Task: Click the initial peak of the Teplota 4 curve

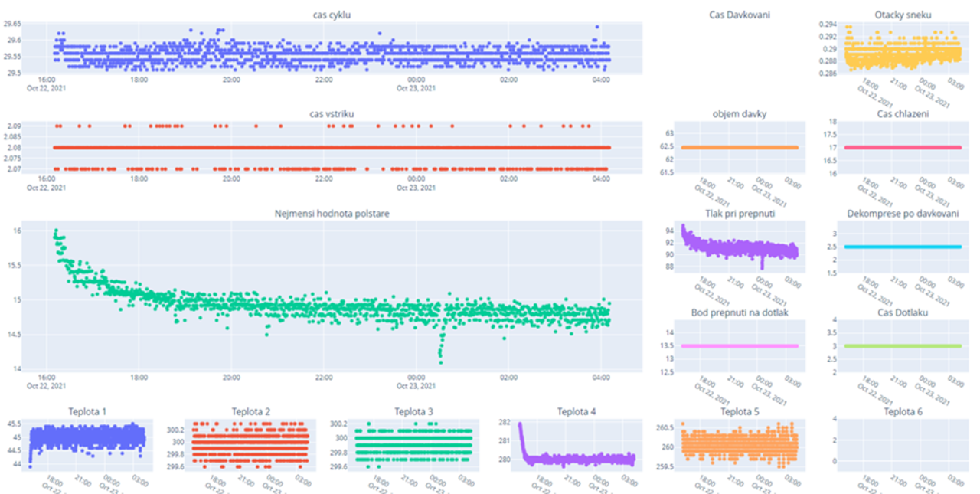Action: [520, 424]
